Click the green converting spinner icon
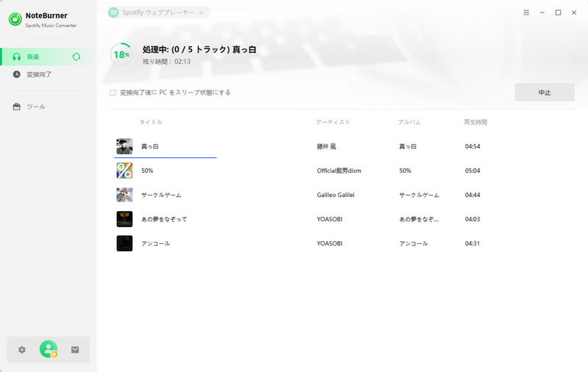Image resolution: width=588 pixels, height=372 pixels. (76, 57)
